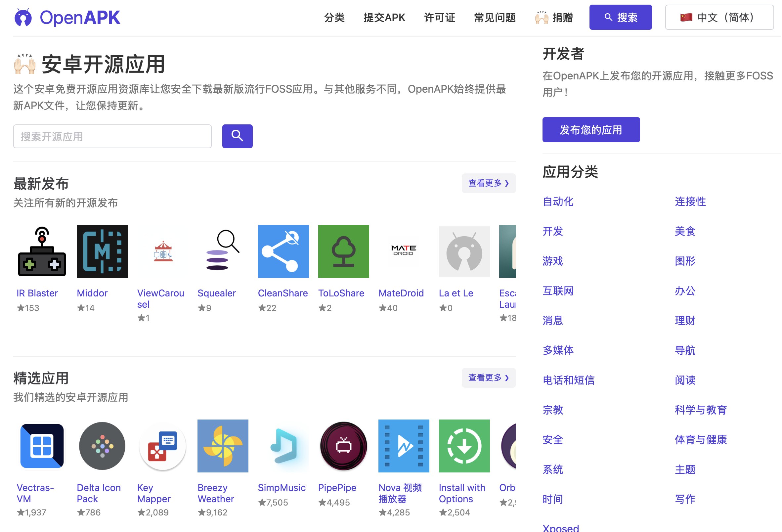This screenshot has height=532, width=782.
Task: Open the 捐赠 menu item
Action: coord(554,18)
